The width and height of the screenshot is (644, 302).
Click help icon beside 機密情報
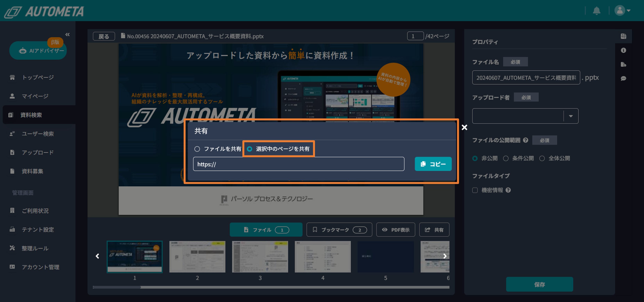[x=508, y=190]
